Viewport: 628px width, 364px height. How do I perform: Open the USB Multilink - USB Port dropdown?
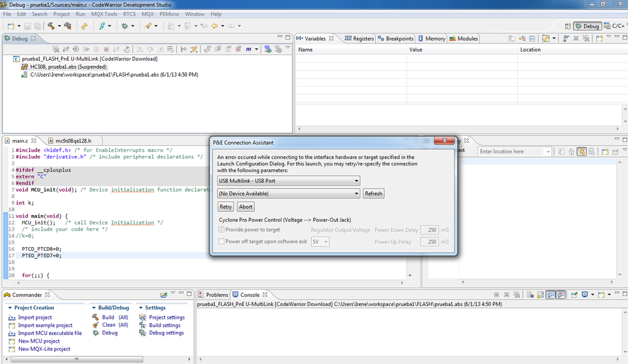(289, 180)
